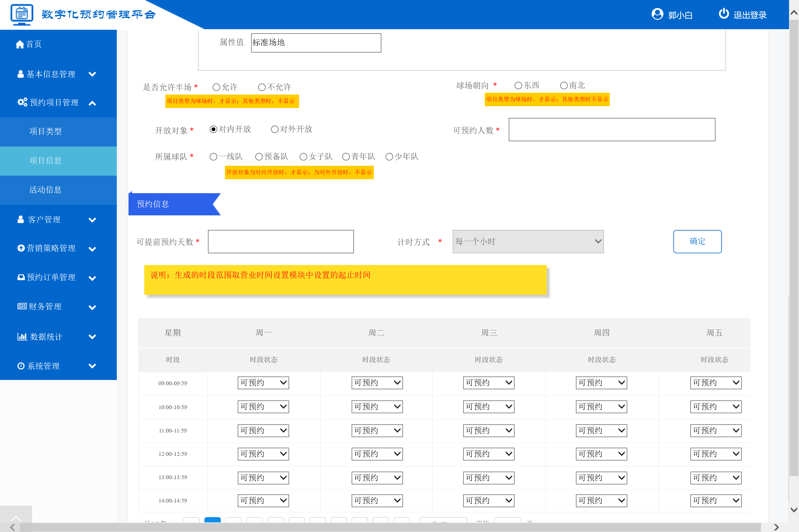Image resolution: width=799 pixels, height=532 pixels.
Task: Expand 营销策略管理 menu chevron
Action: [92, 249]
